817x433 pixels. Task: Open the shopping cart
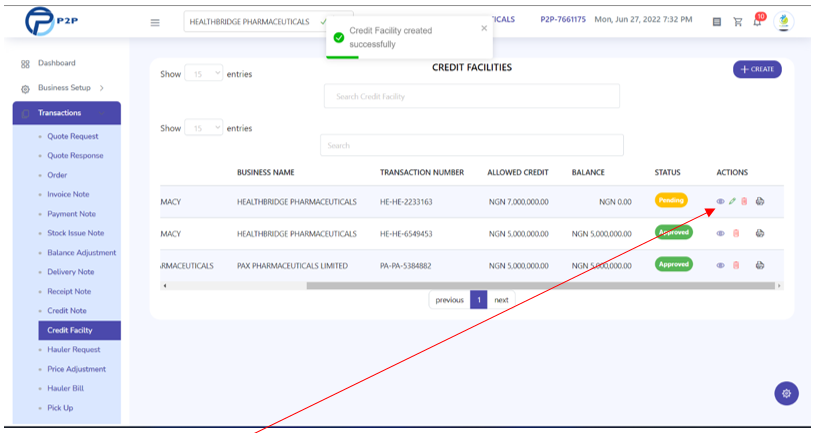click(x=737, y=22)
